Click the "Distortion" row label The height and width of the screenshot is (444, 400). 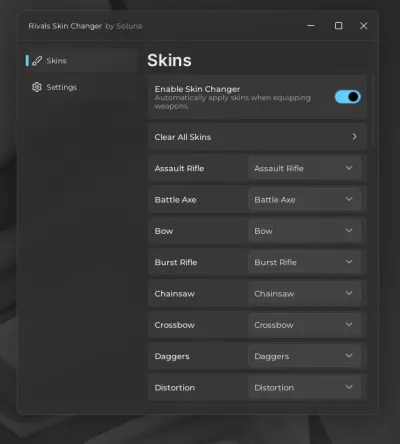(x=175, y=388)
